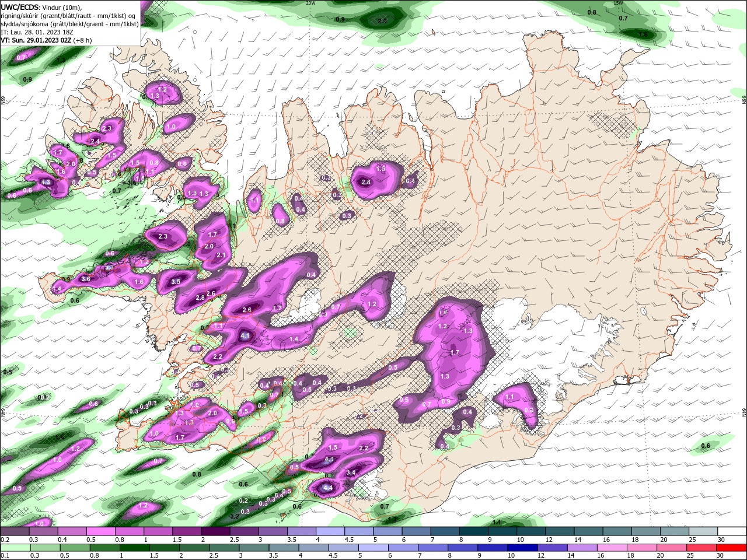747x560 pixels.
Task: Click the upper-row swatch between 0.5 and 0.8
Action: pyautogui.click(x=100, y=531)
